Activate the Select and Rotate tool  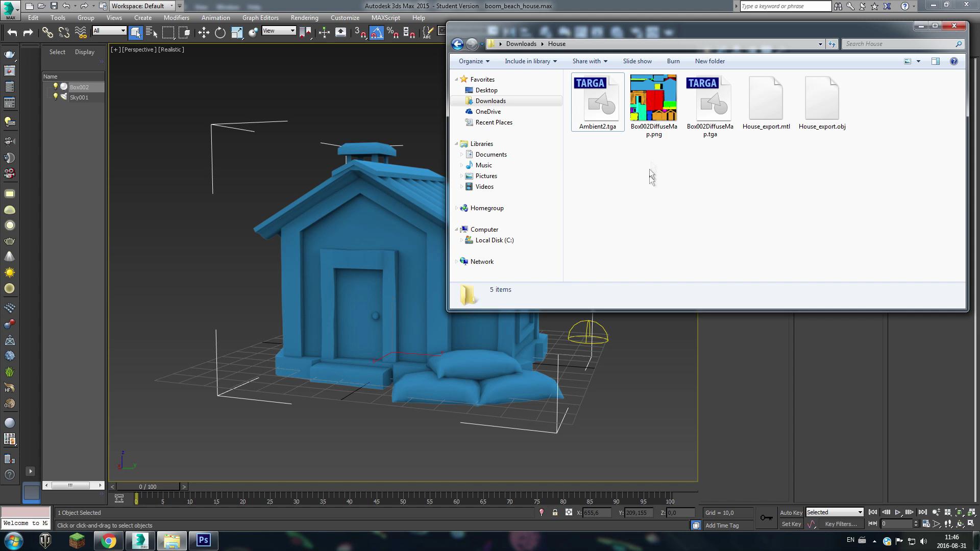point(220,33)
